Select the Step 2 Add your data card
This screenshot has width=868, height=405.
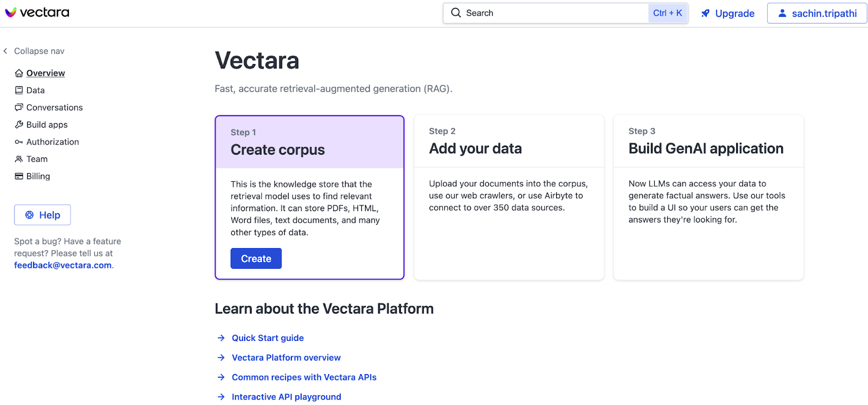click(x=509, y=197)
